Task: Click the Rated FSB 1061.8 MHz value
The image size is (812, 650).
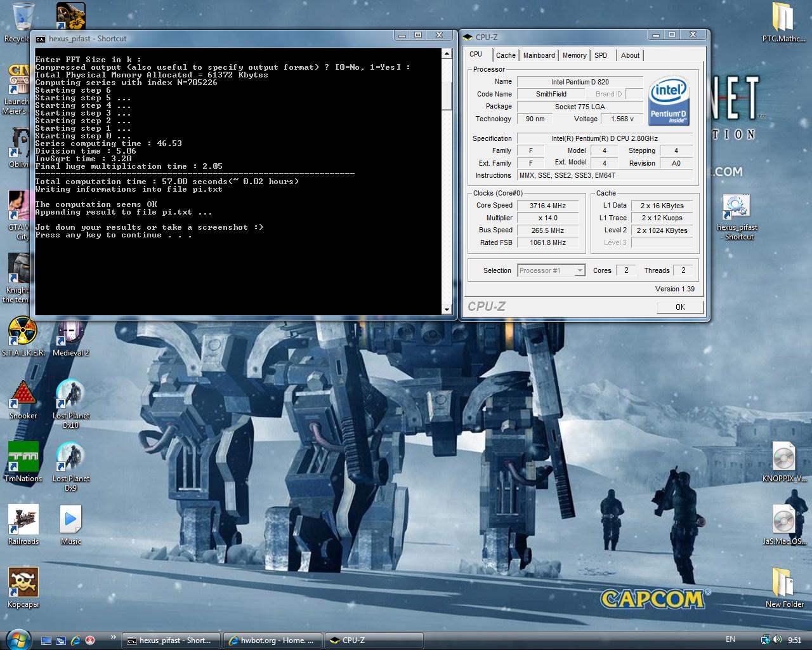Action: (x=548, y=242)
